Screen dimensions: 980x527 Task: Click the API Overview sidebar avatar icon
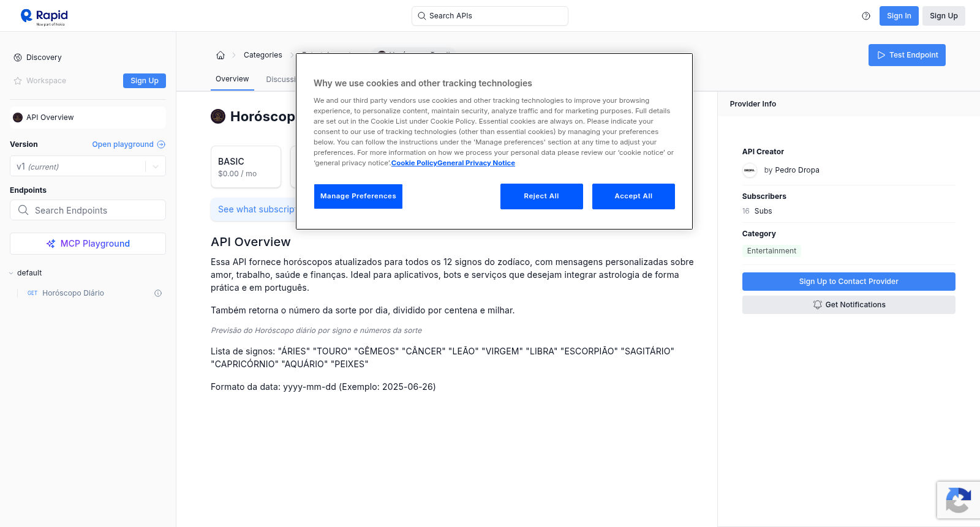pos(18,118)
